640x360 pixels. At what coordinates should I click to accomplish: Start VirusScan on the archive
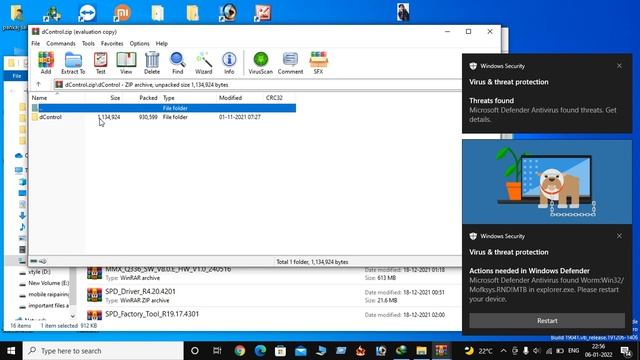[x=260, y=63]
